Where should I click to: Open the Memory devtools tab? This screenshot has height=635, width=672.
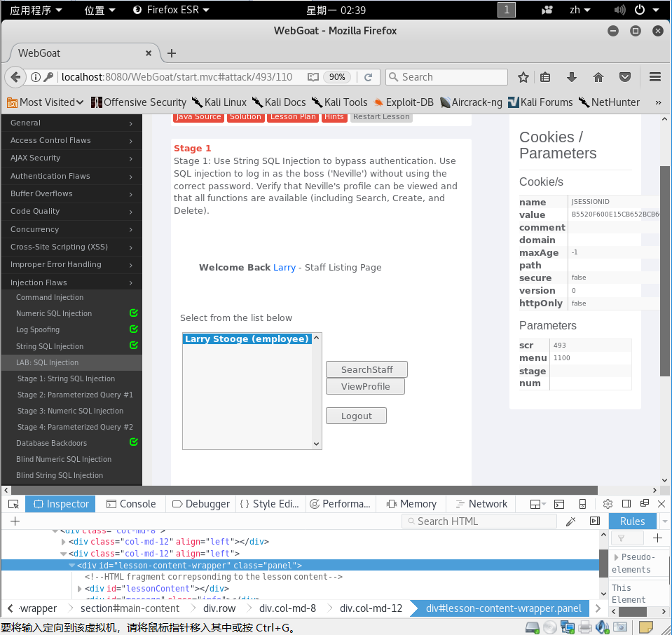[411, 504]
